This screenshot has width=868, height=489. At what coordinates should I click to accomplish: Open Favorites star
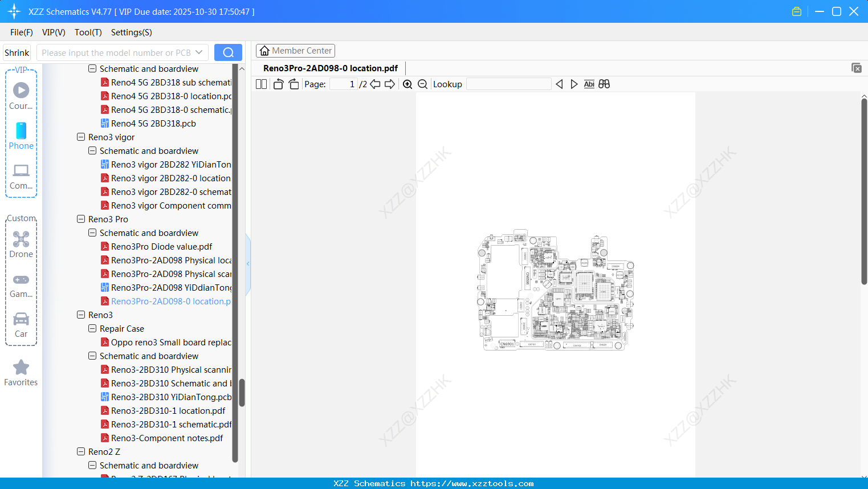click(x=21, y=373)
